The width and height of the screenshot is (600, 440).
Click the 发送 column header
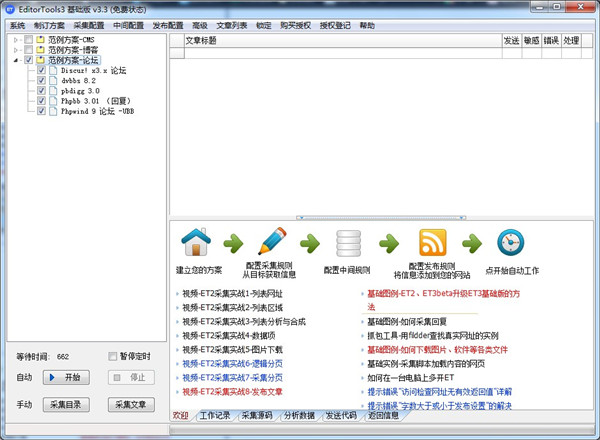pos(512,41)
